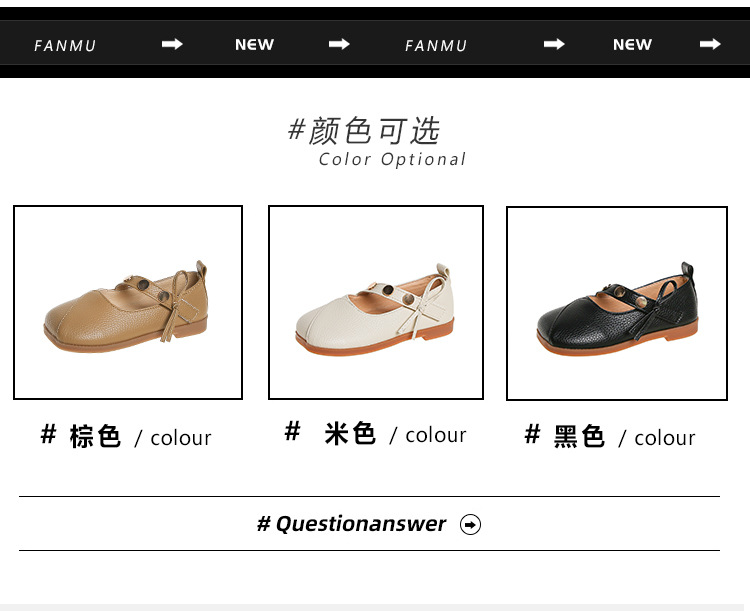Click the second NEW banner text
The height and width of the screenshot is (611, 750).
point(632,44)
